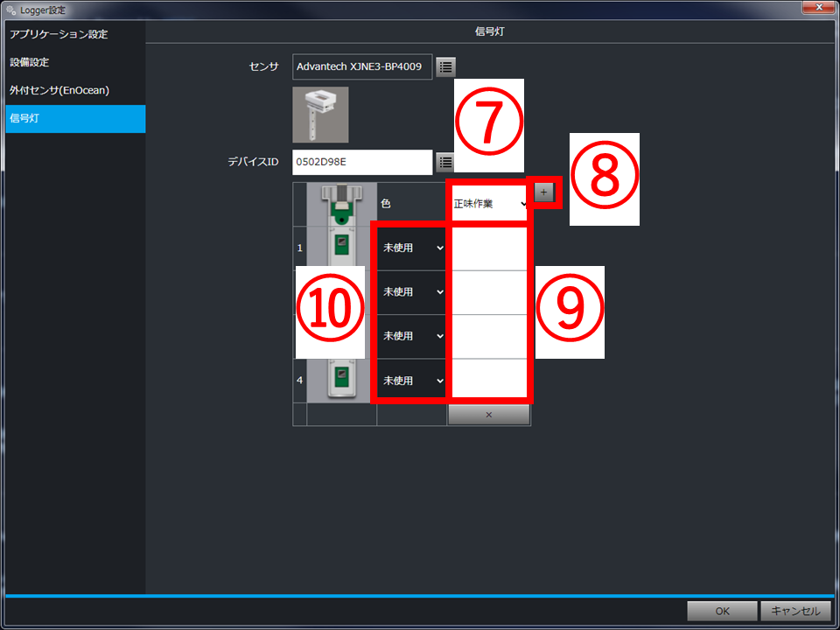Select the 信号灯 menu item
The width and height of the screenshot is (840, 630).
tap(75, 118)
